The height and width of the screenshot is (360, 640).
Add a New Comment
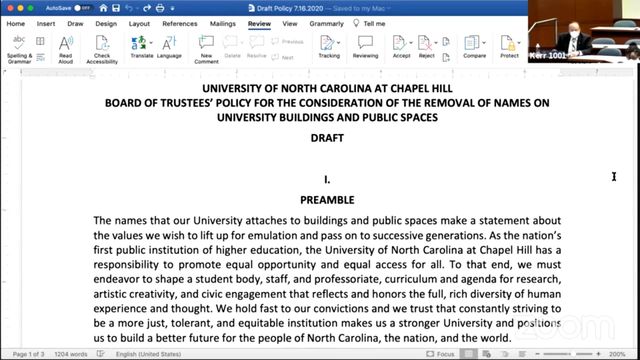click(x=206, y=49)
